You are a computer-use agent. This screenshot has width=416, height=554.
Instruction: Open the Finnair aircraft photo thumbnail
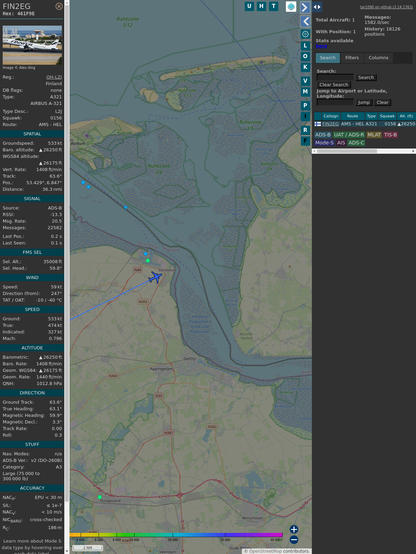tap(32, 45)
